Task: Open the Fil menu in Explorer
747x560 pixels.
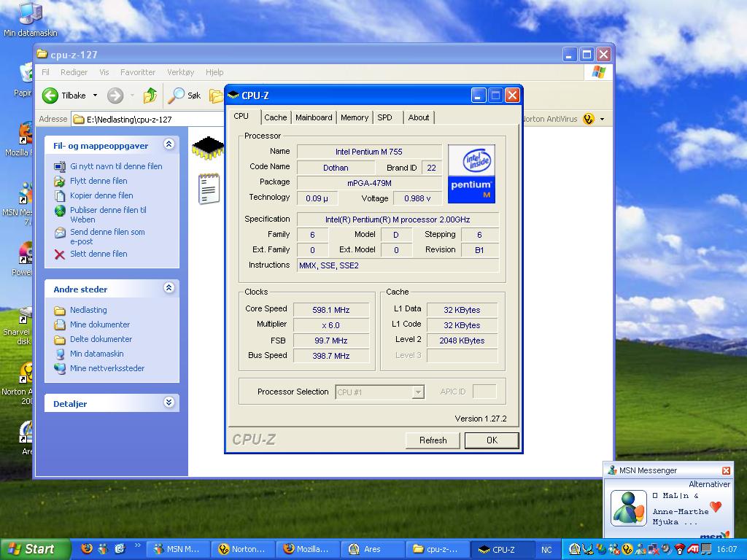Action: (45, 72)
